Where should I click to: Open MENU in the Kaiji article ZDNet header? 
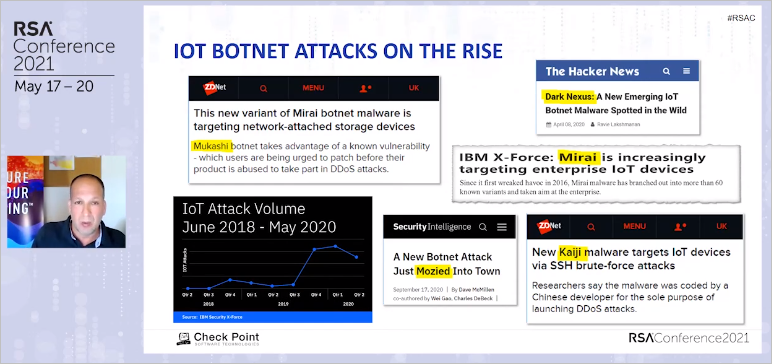pyautogui.click(x=634, y=227)
